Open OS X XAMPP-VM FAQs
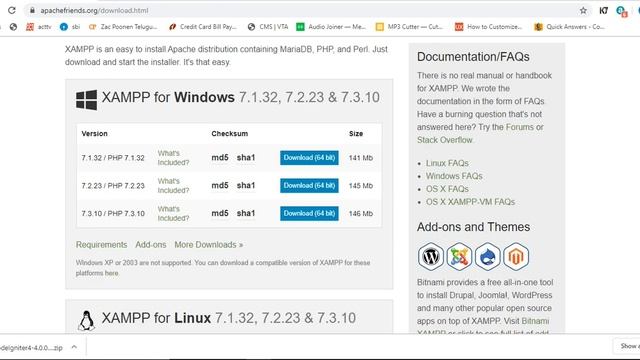The height and width of the screenshot is (360, 640). [470, 202]
